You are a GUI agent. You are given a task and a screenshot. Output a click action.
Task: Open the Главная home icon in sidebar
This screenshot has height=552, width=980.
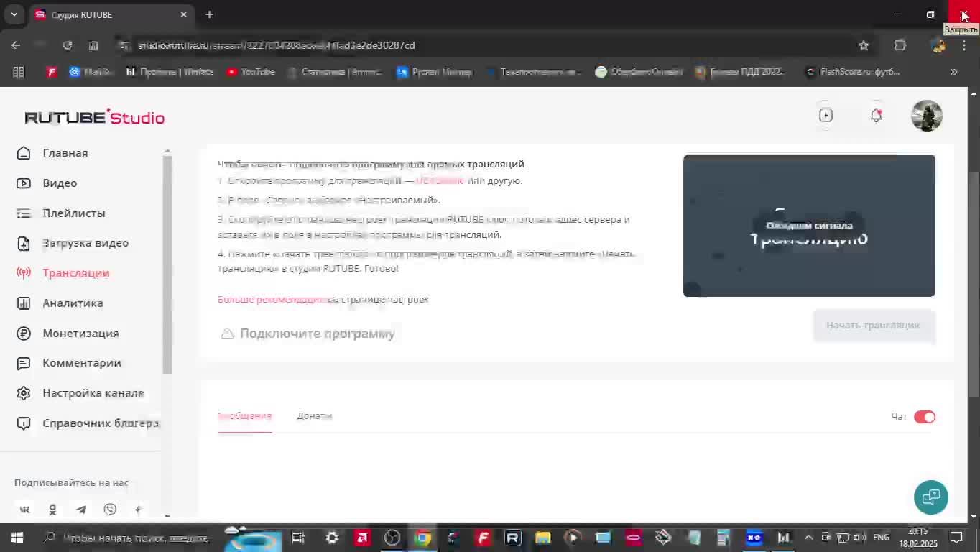click(x=24, y=153)
